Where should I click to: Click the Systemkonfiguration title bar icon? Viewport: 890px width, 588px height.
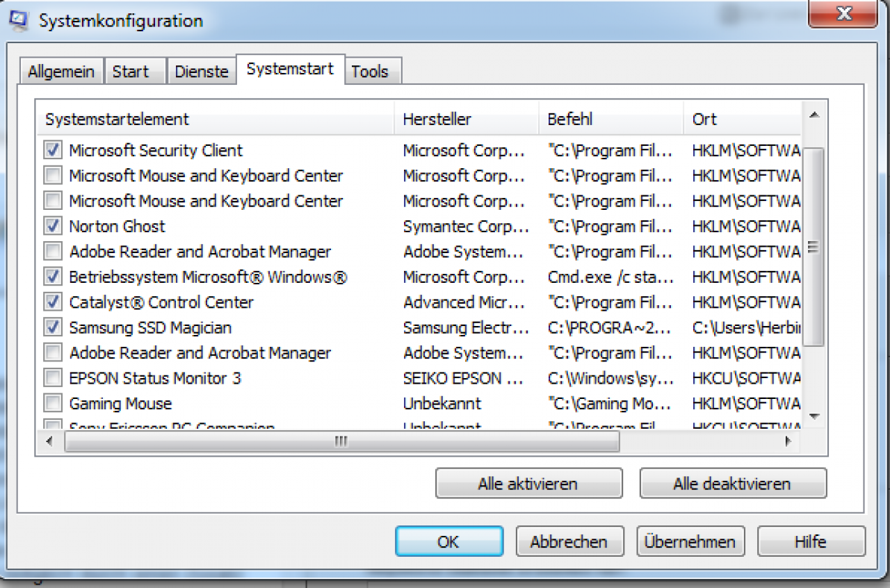(x=20, y=19)
